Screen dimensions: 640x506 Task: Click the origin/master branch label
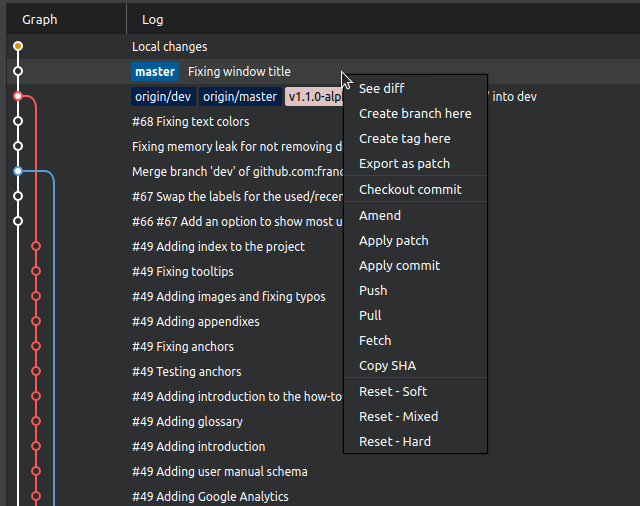click(x=240, y=97)
